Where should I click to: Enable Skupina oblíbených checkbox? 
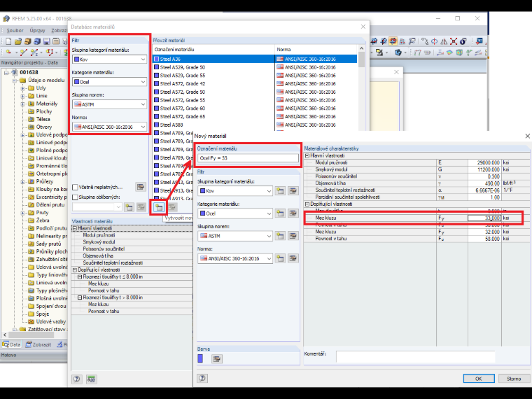pos(76,197)
